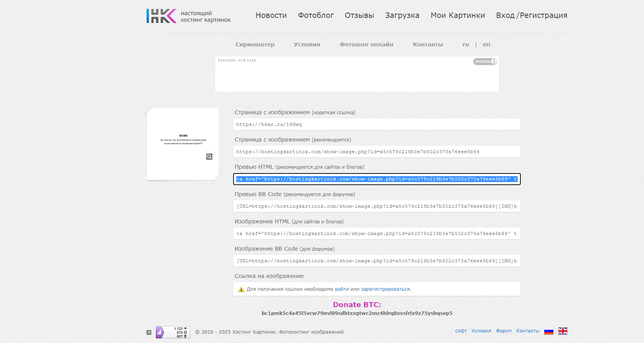Image resolution: width=644 pixels, height=343 pixels.
Task: Click the HK hosting logo icon
Action: tap(161, 16)
